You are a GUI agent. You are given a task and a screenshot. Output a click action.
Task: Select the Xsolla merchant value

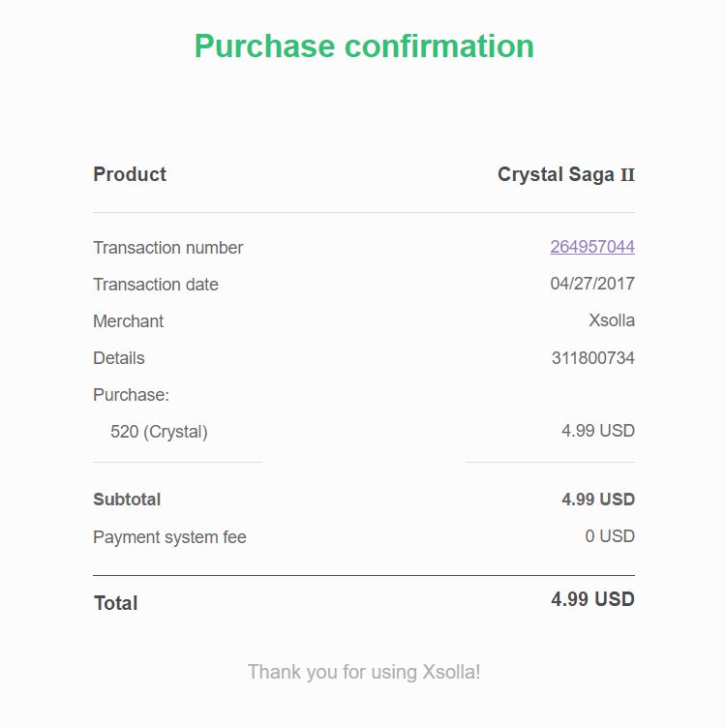[x=612, y=320]
